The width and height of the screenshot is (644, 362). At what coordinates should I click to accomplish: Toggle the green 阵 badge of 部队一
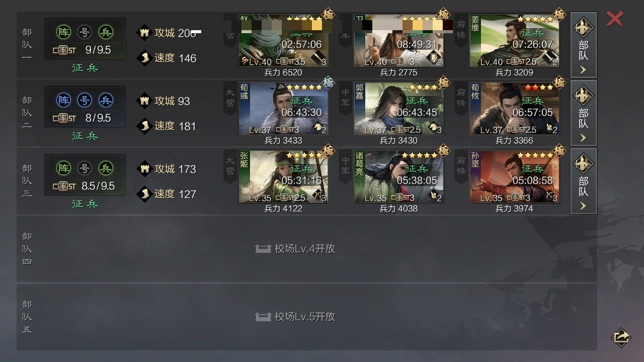(63, 32)
